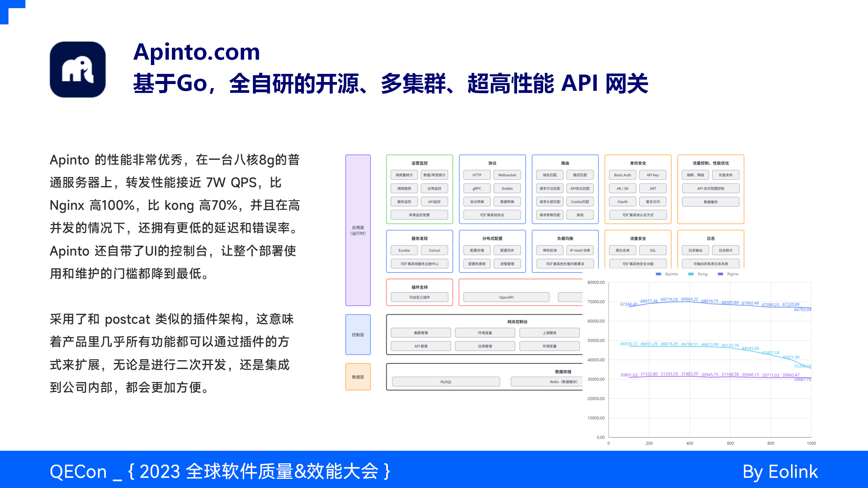The image size is (868, 488).
Task: Click the Apinto legend color swatch
Action: tap(658, 274)
